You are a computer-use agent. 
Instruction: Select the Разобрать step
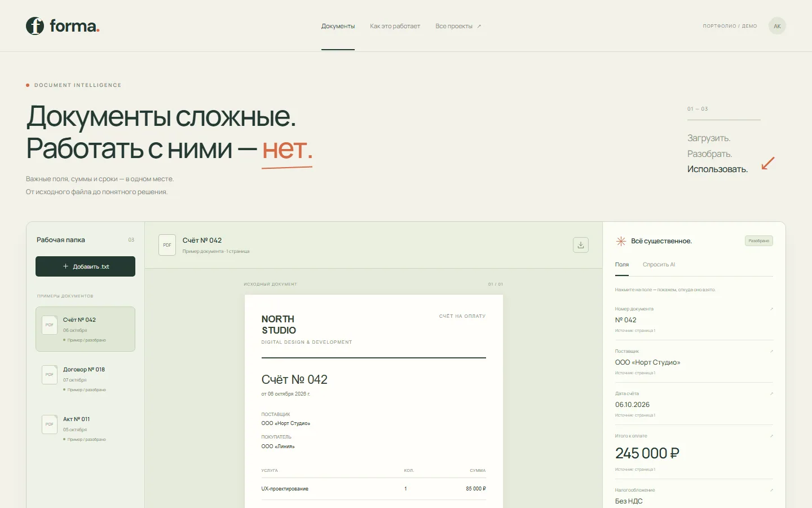pyautogui.click(x=709, y=154)
